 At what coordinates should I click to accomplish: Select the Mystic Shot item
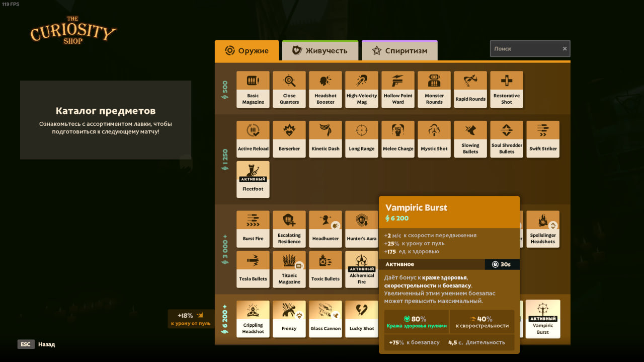pyautogui.click(x=434, y=139)
